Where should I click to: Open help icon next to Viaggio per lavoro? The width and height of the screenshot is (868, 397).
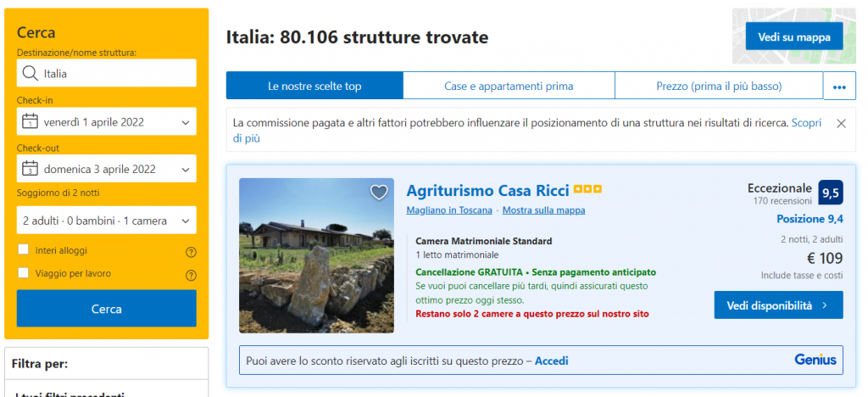(191, 275)
